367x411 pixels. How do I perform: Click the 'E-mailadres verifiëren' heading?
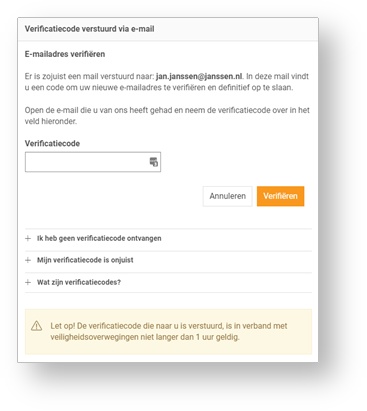click(65, 54)
